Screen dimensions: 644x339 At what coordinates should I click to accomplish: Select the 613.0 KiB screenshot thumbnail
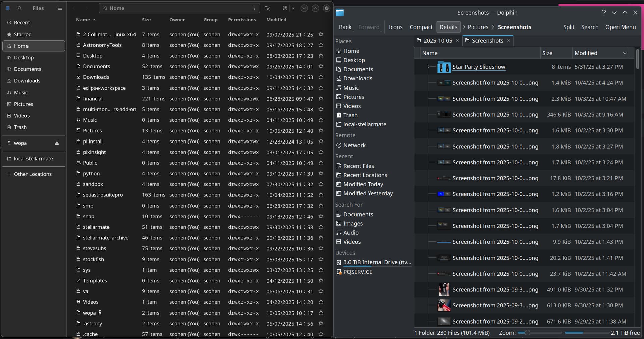tap(444, 305)
